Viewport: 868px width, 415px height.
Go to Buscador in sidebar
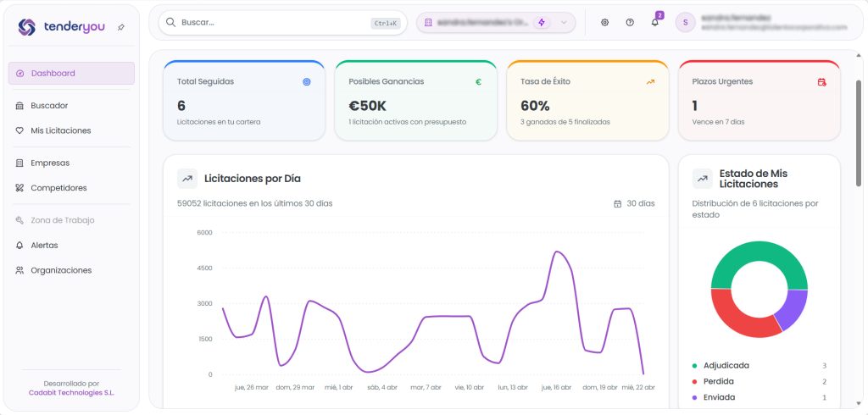pyautogui.click(x=49, y=106)
